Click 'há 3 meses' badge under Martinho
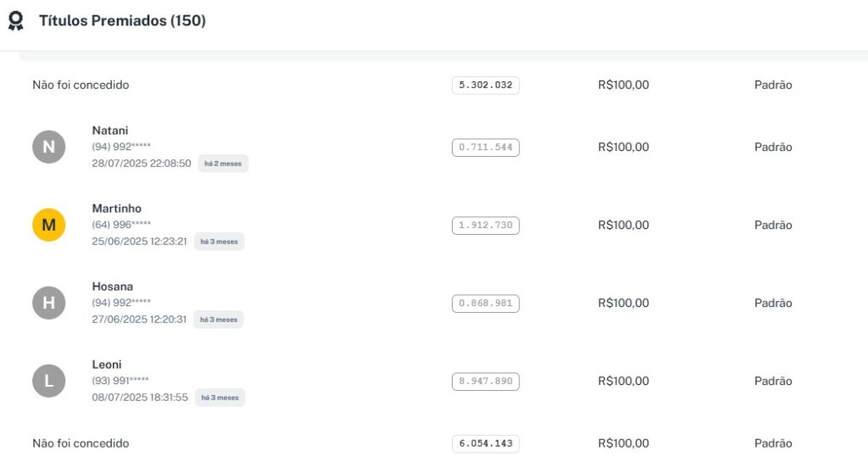The image size is (868, 468). point(219,242)
